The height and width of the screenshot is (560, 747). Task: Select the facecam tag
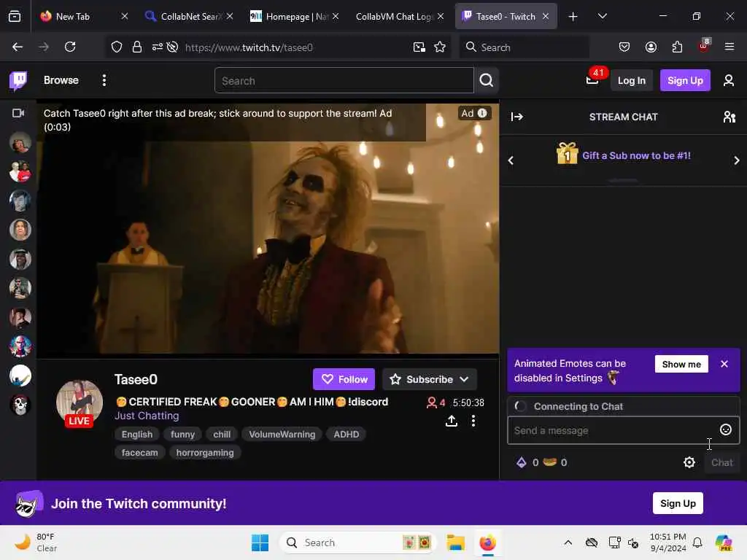(139, 452)
